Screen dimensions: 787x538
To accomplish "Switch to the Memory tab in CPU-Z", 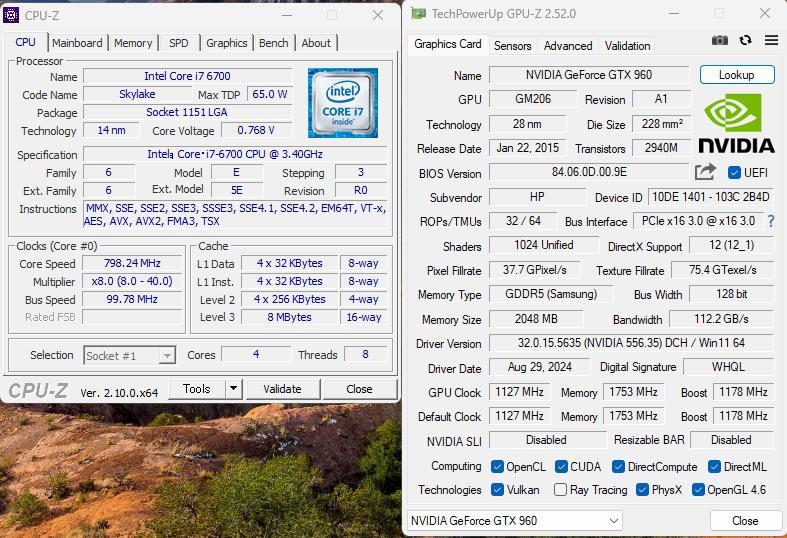I will [133, 43].
